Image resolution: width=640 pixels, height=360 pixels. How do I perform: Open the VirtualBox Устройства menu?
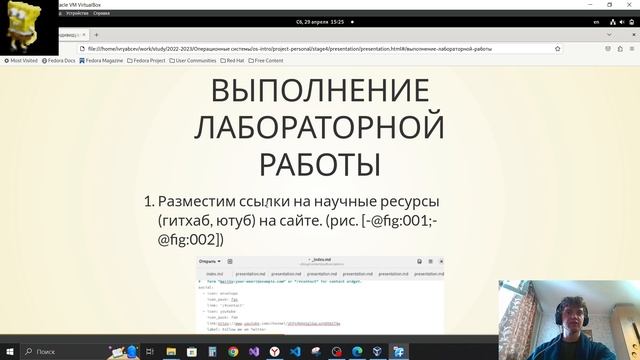pyautogui.click(x=77, y=13)
